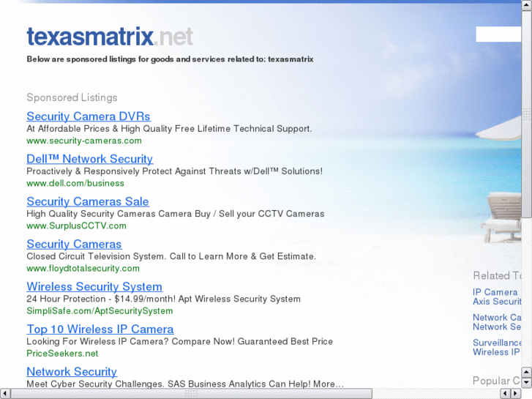Click the up arrow just above the bottom down arrow
The height and width of the screenshot is (399, 532).
point(527,373)
